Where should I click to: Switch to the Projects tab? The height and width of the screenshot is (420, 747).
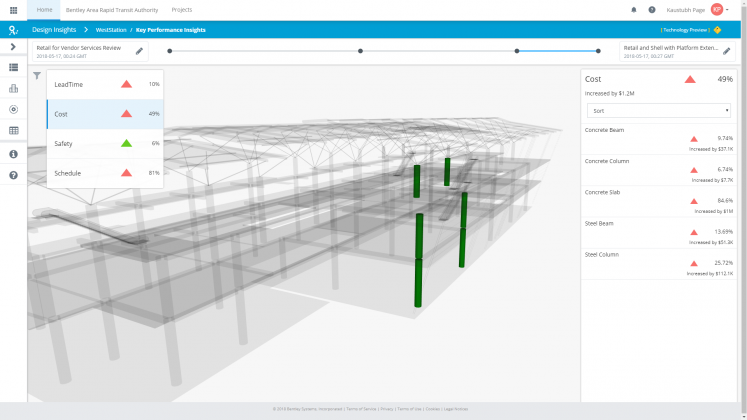tap(182, 9)
